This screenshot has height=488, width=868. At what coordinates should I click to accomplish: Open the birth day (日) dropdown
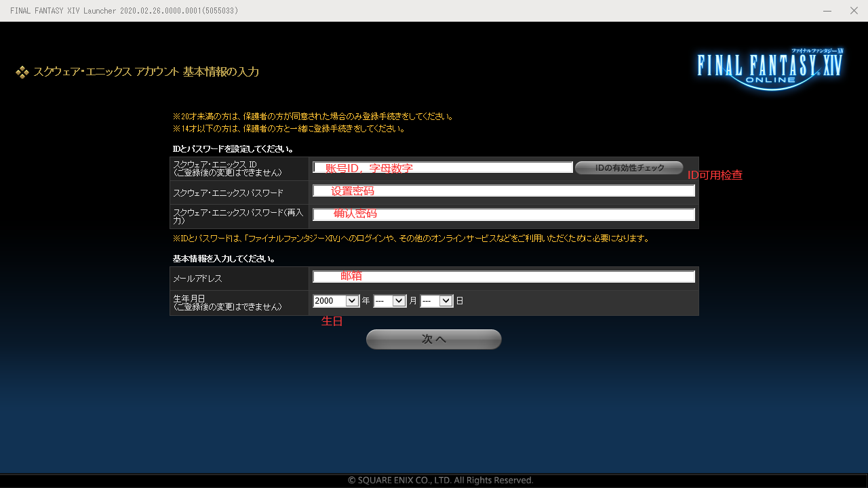(x=437, y=301)
